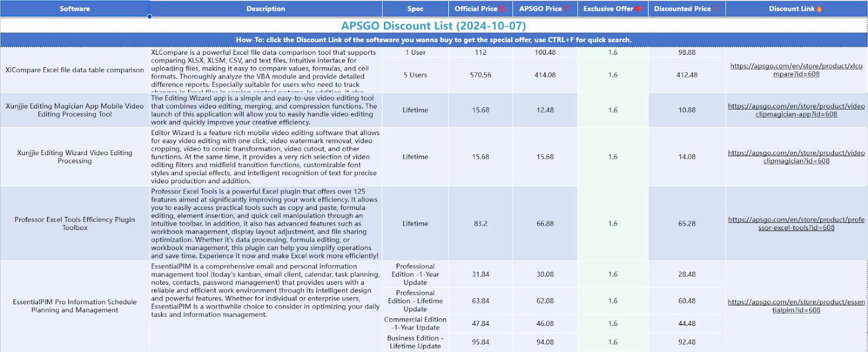The height and width of the screenshot is (352, 868).
Task: Select the '1 User' spec cell
Action: [416, 53]
